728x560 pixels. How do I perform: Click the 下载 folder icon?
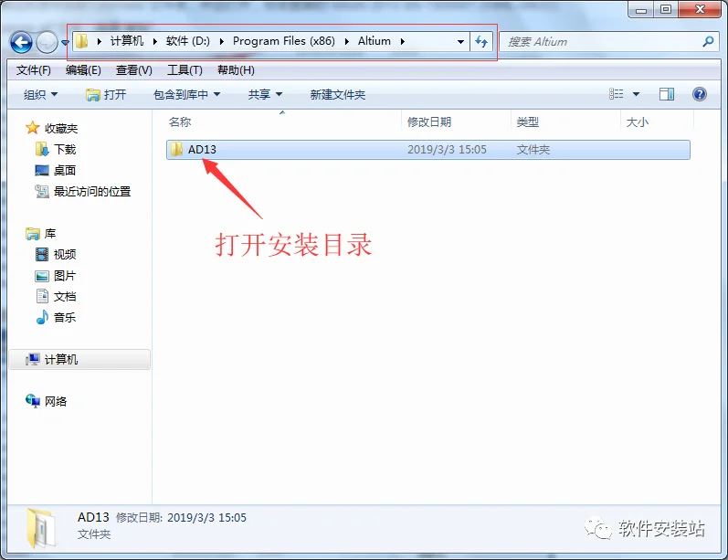42,149
